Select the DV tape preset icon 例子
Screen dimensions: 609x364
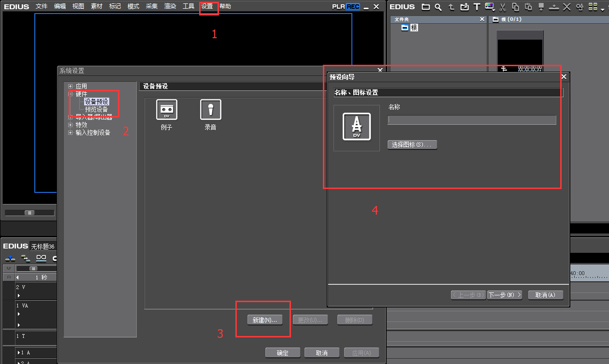[166, 110]
